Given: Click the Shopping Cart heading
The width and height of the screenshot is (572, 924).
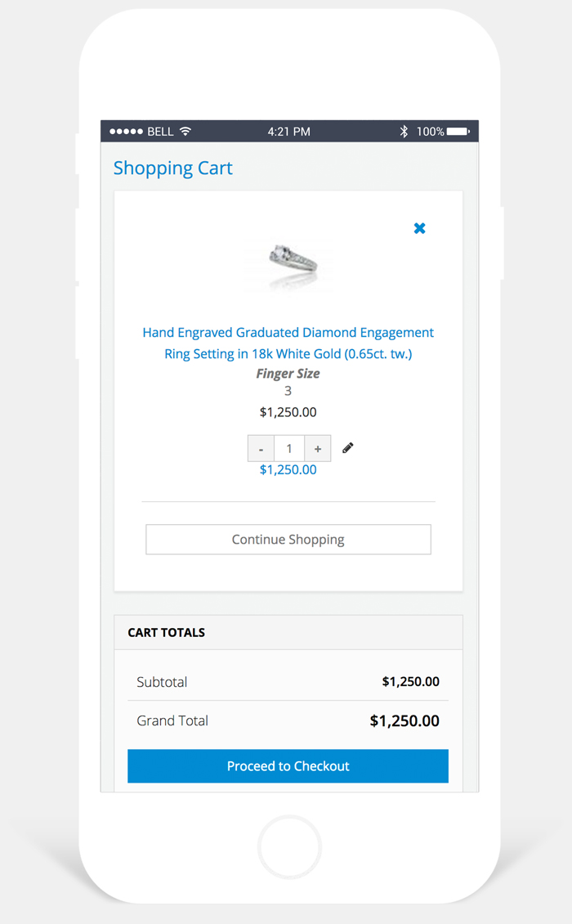Looking at the screenshot, I should 172,168.
